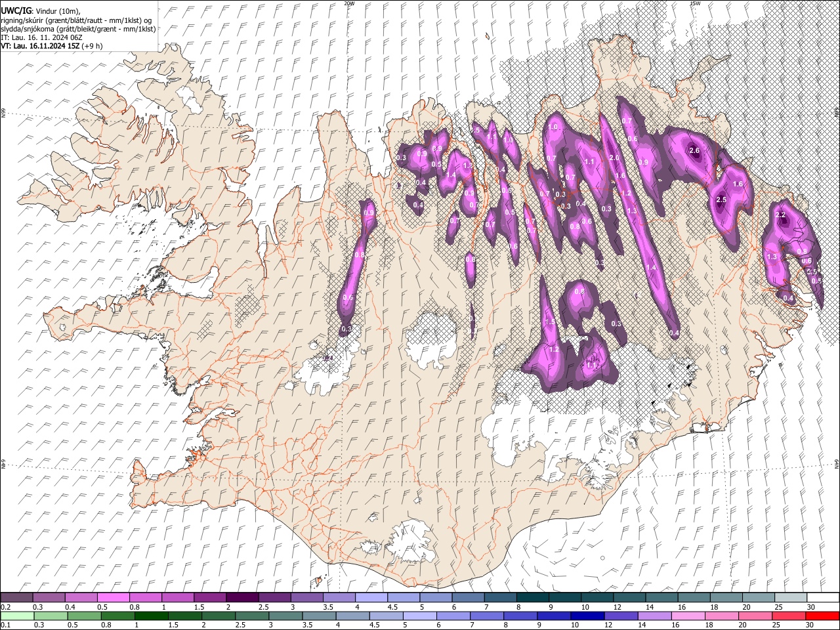The height and width of the screenshot is (630, 840).
Task: Select the 2.2 snowfall value in the east
Action: click(x=780, y=215)
